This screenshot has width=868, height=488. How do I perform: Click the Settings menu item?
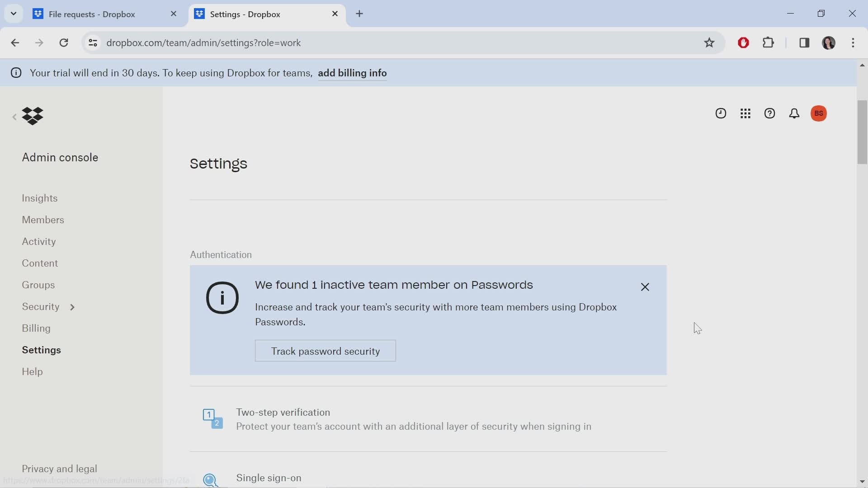41,350
